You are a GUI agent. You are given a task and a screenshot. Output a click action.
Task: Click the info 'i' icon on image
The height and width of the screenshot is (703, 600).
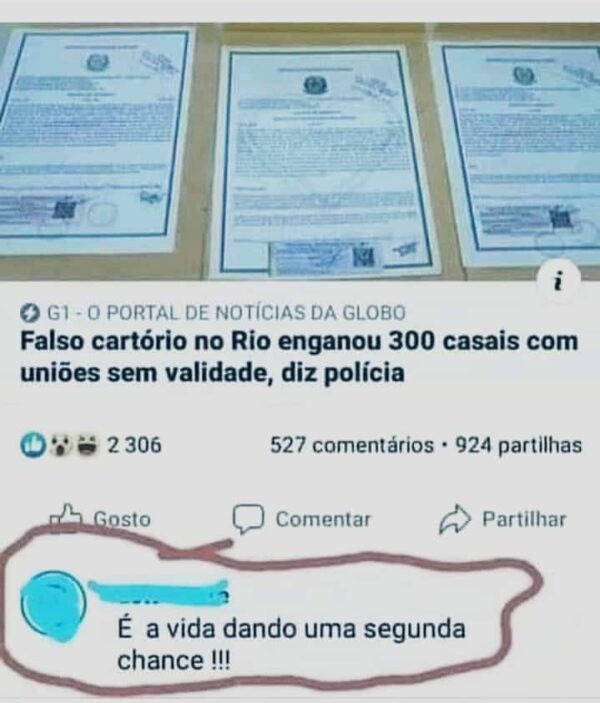(558, 282)
